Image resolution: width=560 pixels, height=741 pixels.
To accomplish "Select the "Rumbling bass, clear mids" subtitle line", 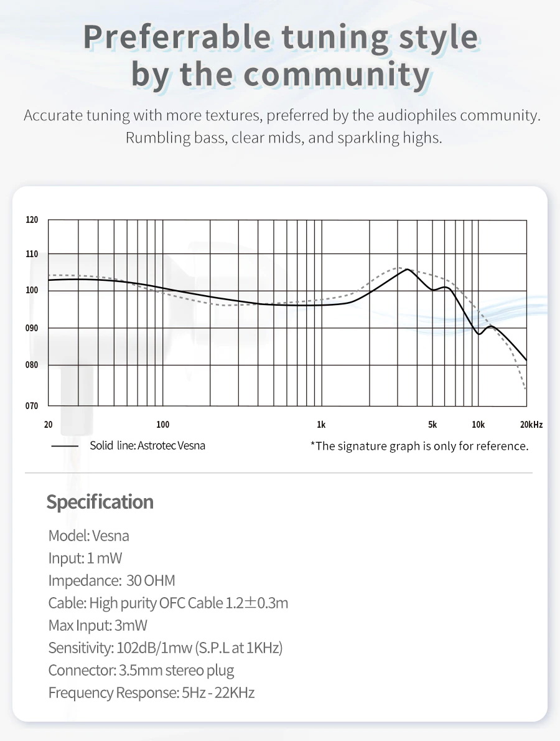I will (x=284, y=138).
